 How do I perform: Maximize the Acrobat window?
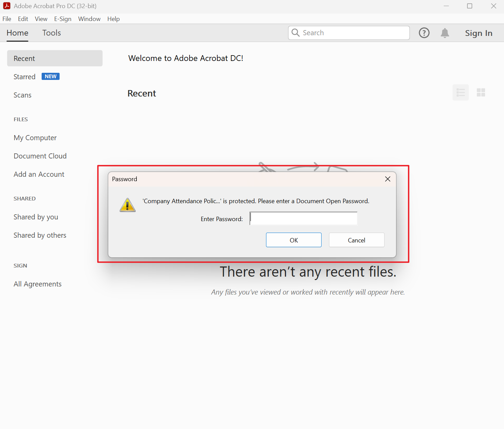click(x=469, y=6)
